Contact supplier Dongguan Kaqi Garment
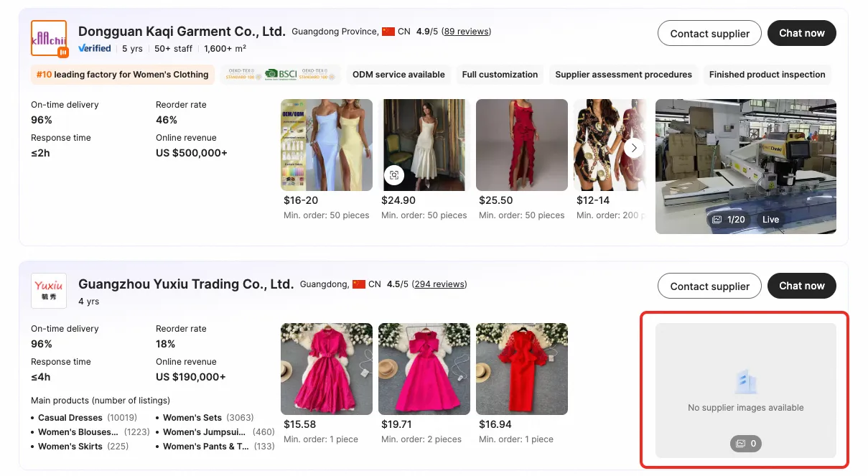Viewport: 868px width, 476px height. point(709,34)
